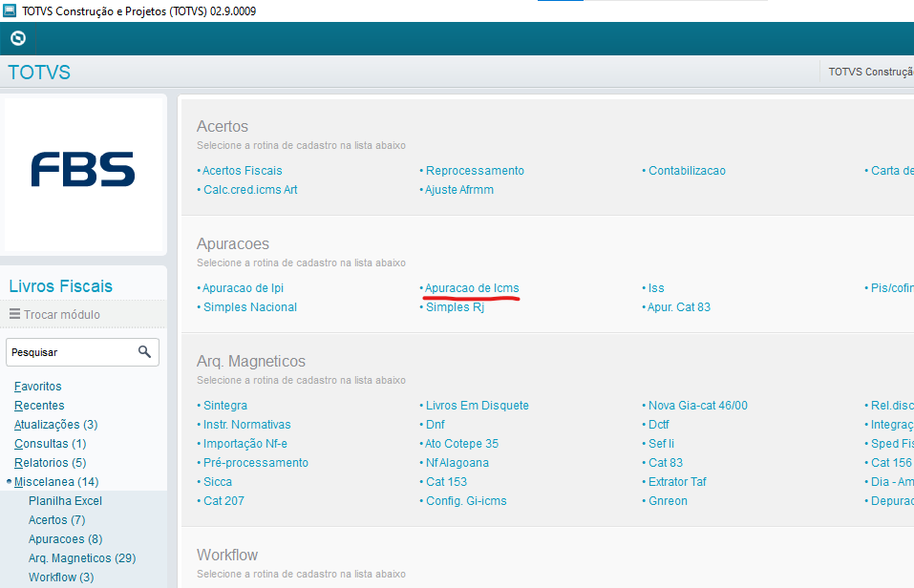914x588 pixels.
Task: Open the Apur. Cat 83 routine
Action: coord(679,307)
